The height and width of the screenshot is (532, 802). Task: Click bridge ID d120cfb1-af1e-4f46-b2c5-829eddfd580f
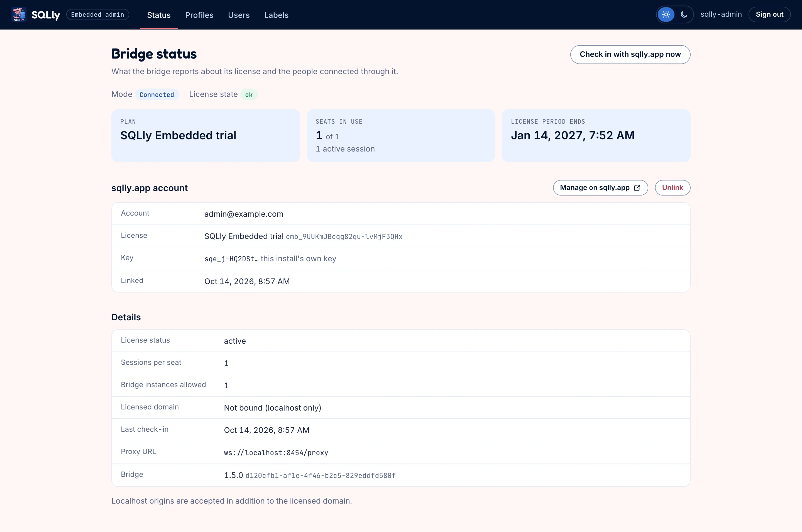[x=320, y=476]
